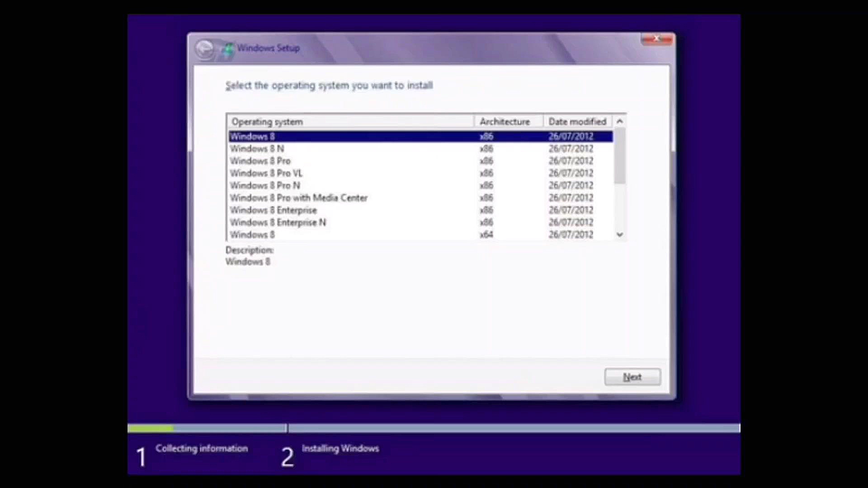Select the Windows 8 Pro N row
The image size is (868, 488).
420,185
